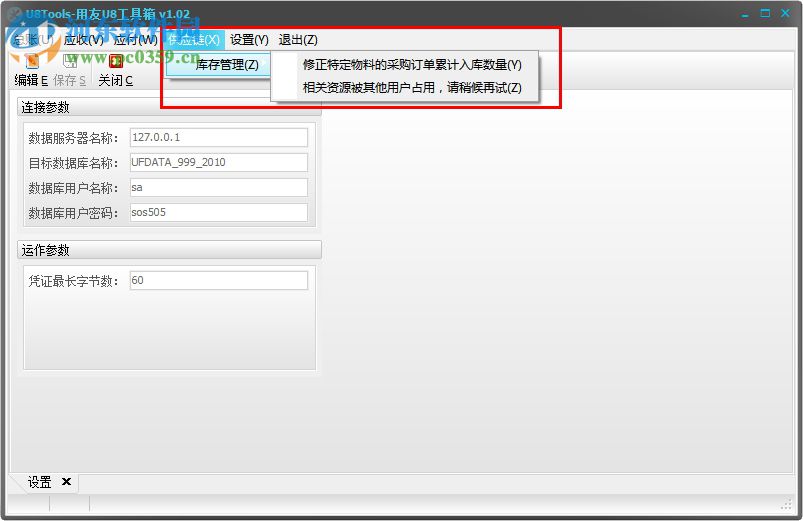Select the 设置 tab at the bottom
The height and width of the screenshot is (521, 803).
(x=39, y=482)
